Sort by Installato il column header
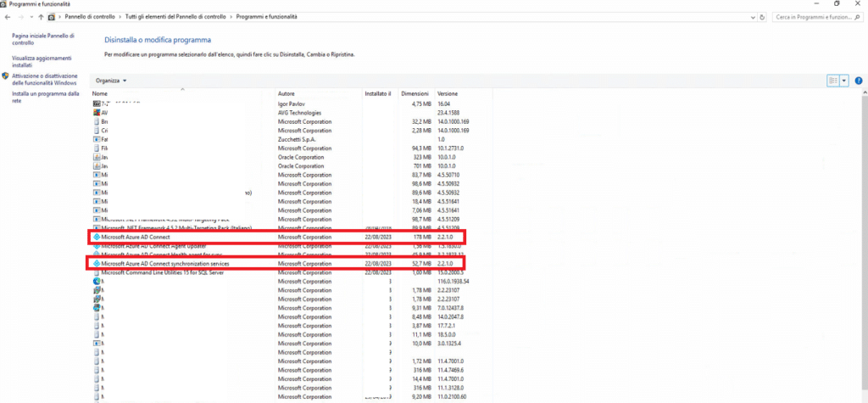Image resolution: width=868 pixels, height=403 pixels. click(x=378, y=93)
